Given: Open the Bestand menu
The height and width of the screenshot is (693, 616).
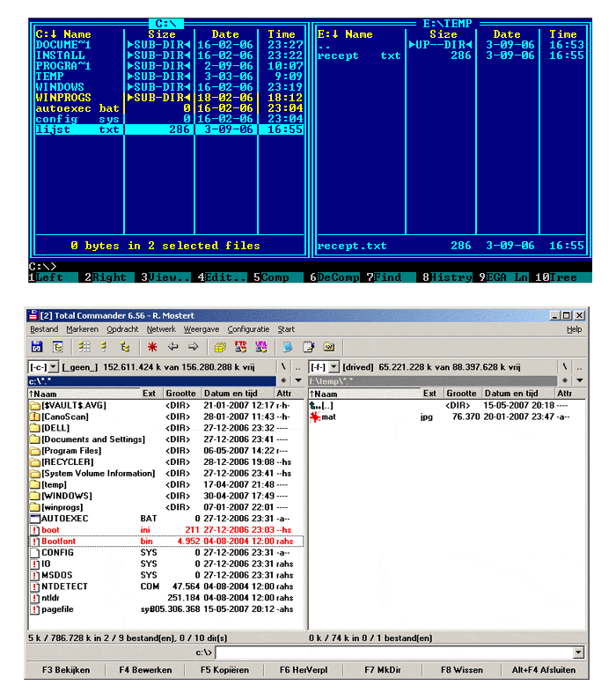Looking at the screenshot, I should [44, 329].
